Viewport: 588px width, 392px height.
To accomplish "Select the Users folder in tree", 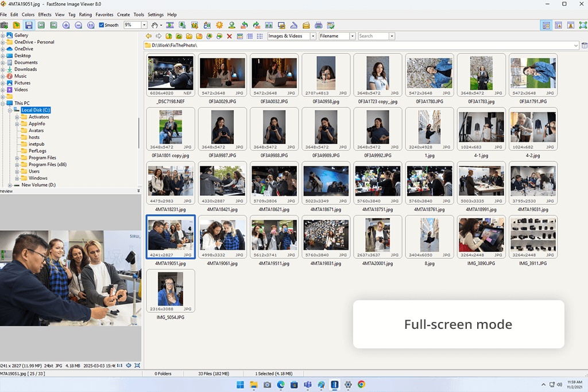I will [34, 171].
